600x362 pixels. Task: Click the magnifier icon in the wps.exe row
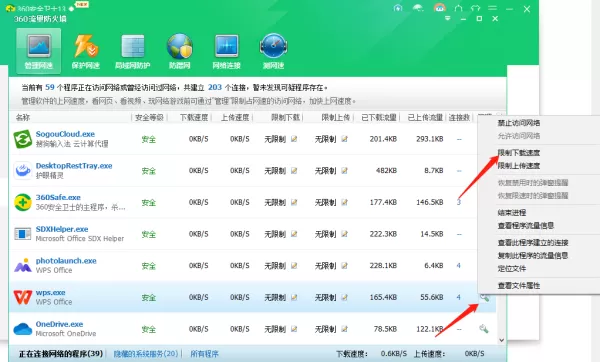click(484, 297)
